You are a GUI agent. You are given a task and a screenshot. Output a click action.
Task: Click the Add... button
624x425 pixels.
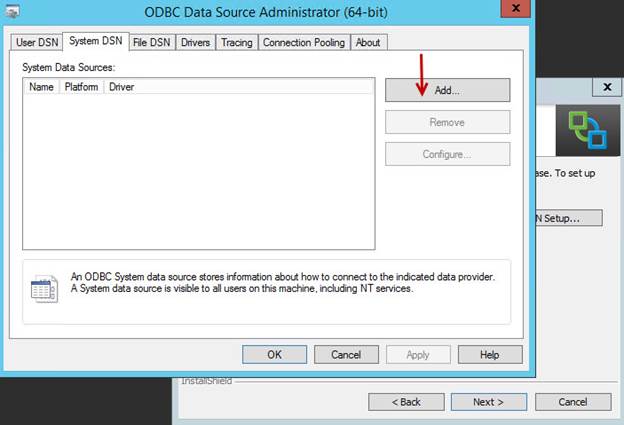(447, 90)
